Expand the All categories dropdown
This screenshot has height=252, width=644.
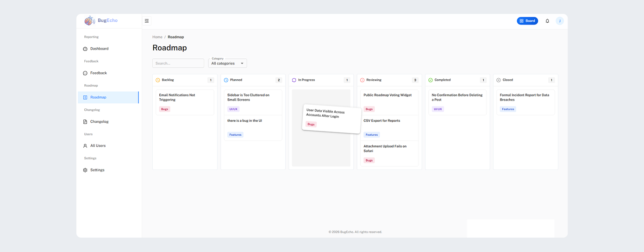[227, 63]
